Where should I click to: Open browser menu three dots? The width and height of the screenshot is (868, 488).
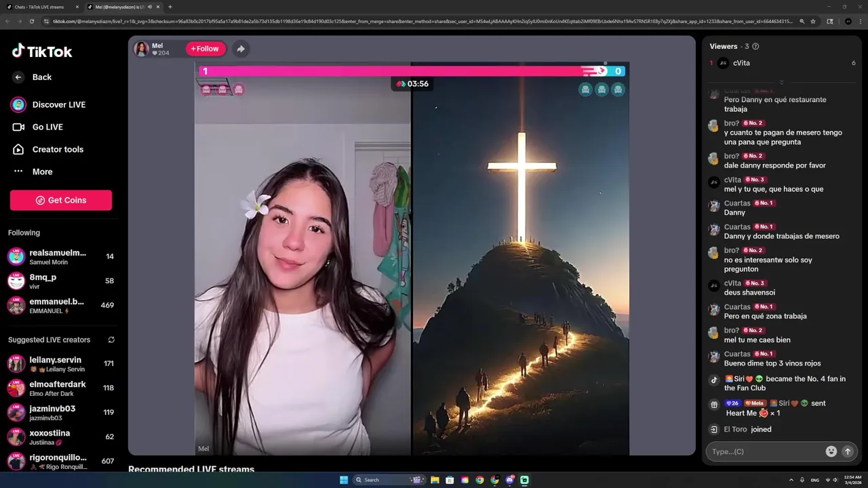[x=860, y=22]
